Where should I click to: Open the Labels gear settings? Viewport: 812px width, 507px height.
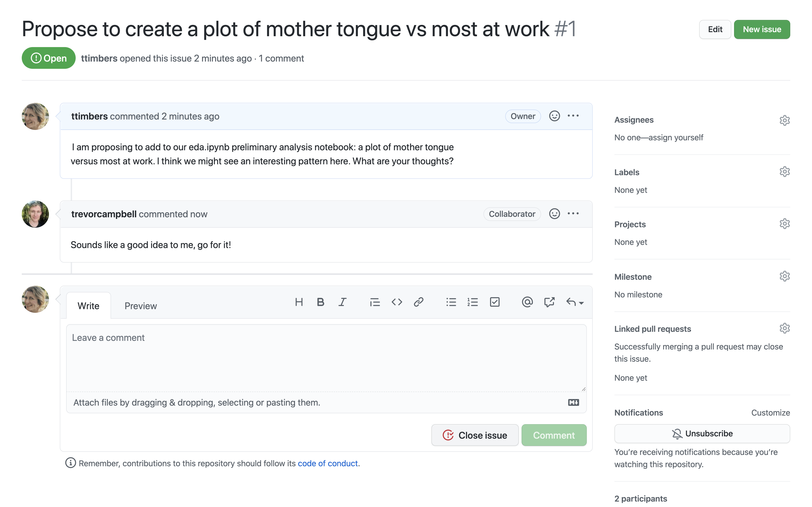pos(785,172)
